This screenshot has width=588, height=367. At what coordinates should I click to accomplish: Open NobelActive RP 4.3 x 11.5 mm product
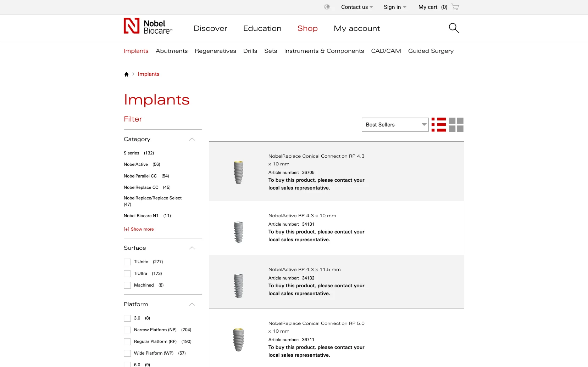[x=304, y=270]
